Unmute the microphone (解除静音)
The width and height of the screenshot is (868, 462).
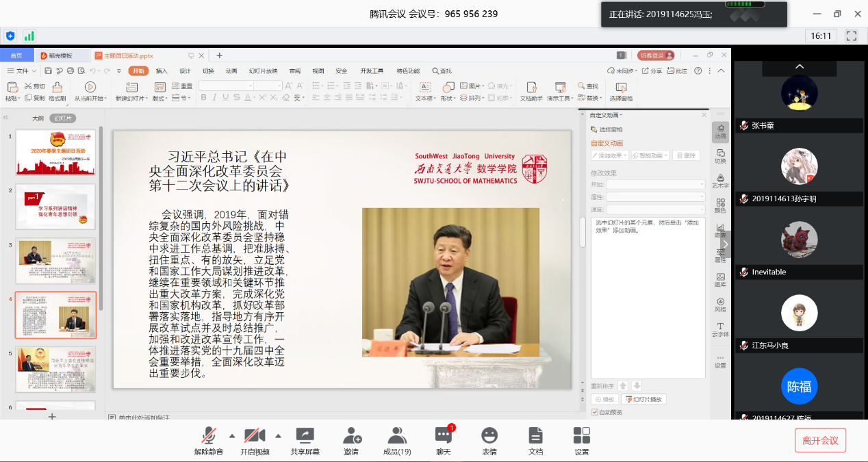209,436
